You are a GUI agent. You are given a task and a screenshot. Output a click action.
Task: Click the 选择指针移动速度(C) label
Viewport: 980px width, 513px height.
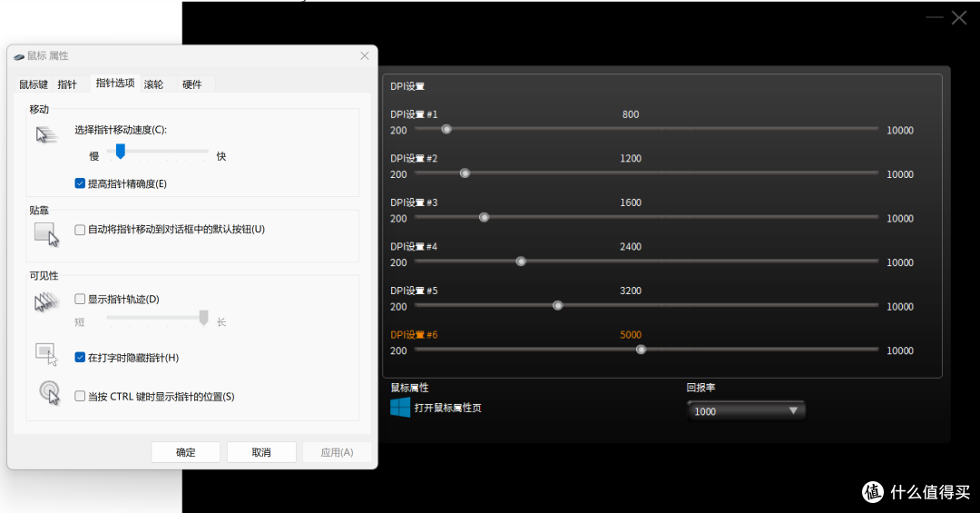(x=121, y=130)
